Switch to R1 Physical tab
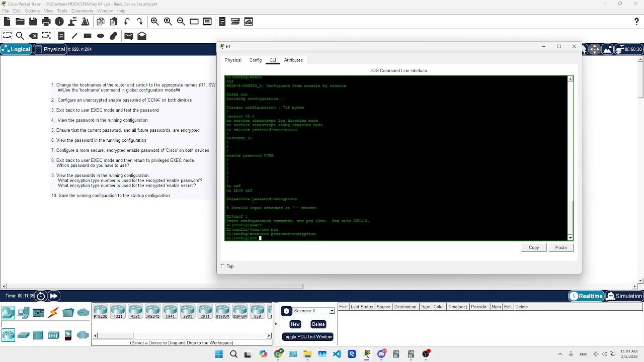The width and height of the screenshot is (644, 362). tap(233, 60)
